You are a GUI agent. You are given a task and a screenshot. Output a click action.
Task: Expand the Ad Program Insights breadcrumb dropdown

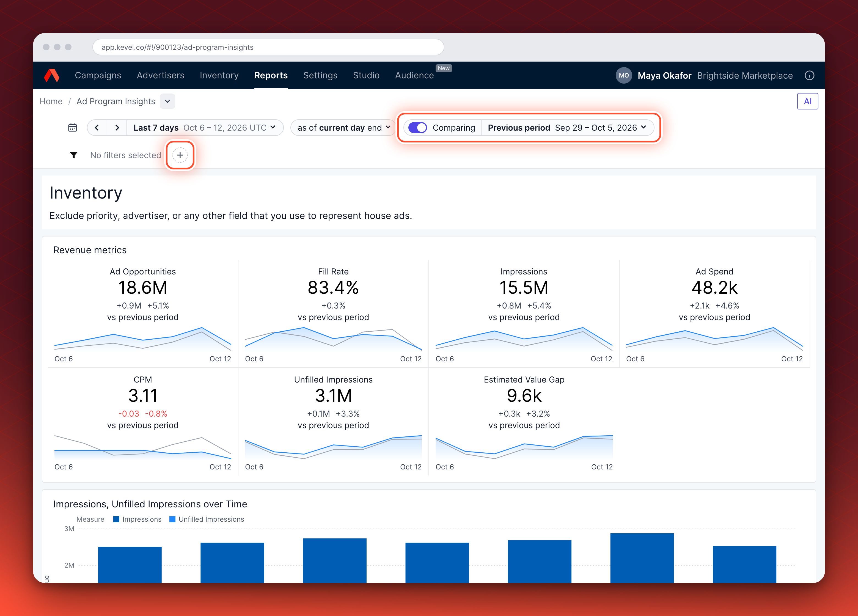167,101
